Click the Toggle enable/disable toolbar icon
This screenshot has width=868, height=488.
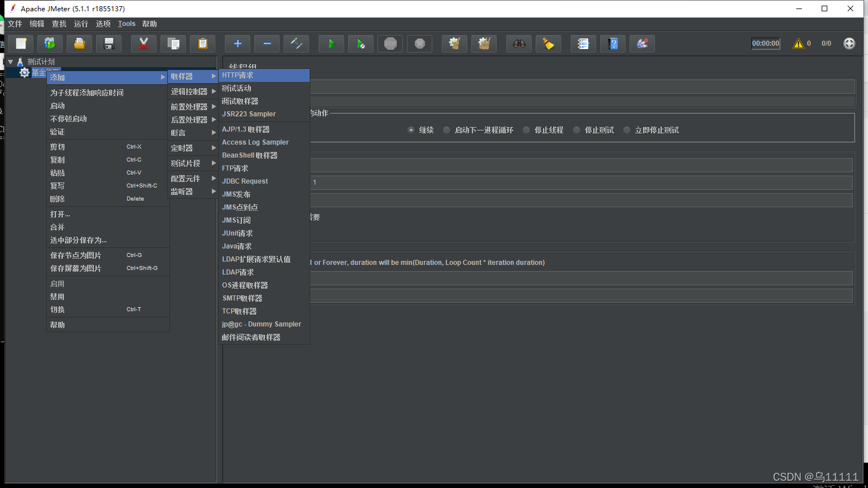[x=297, y=43]
